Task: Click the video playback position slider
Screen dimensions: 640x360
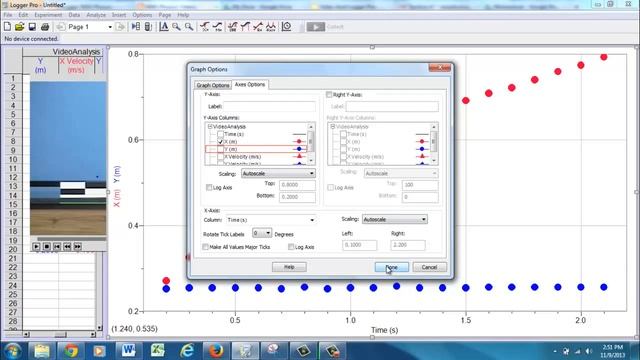Action: (71, 239)
